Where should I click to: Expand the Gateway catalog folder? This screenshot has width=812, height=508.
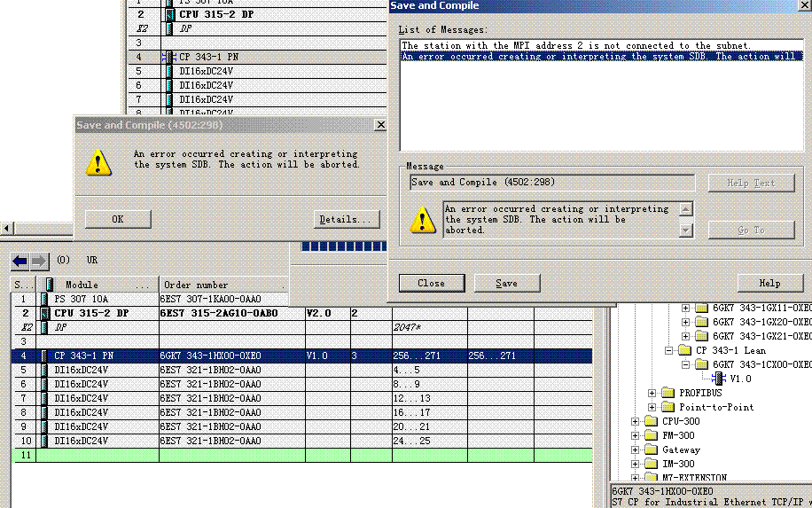pos(635,450)
